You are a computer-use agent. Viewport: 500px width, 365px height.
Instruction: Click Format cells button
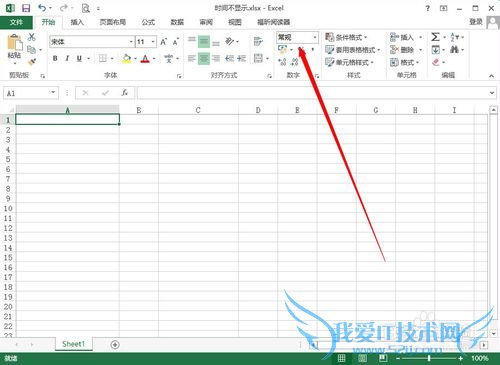point(404,62)
